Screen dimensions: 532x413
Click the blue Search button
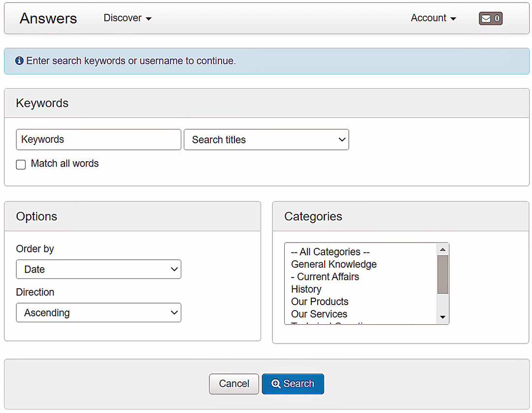[x=293, y=384]
